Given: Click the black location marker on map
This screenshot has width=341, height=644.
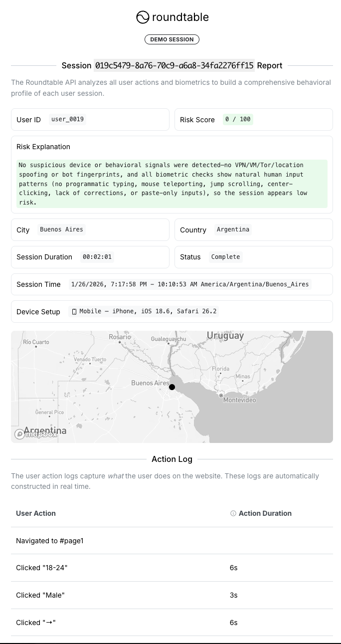Looking at the screenshot, I should pyautogui.click(x=172, y=387).
